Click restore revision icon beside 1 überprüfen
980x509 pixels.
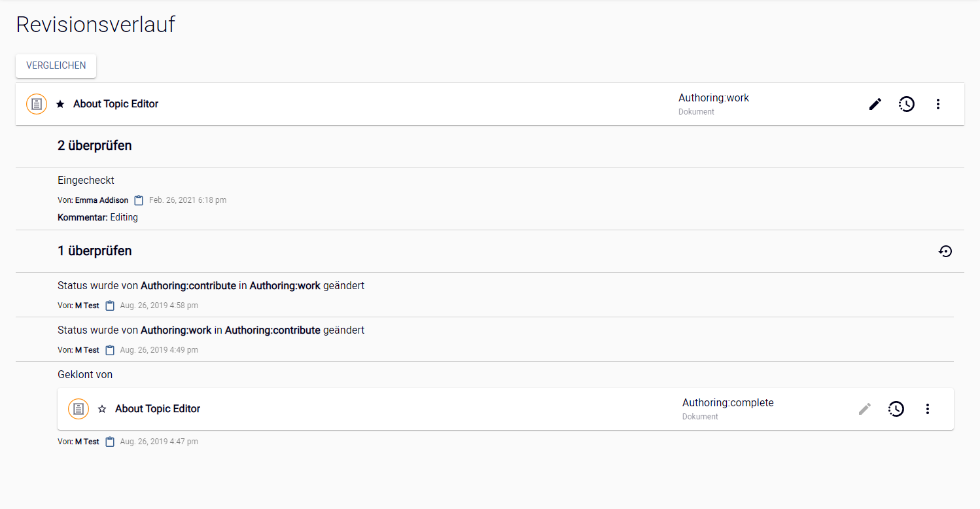[945, 251]
